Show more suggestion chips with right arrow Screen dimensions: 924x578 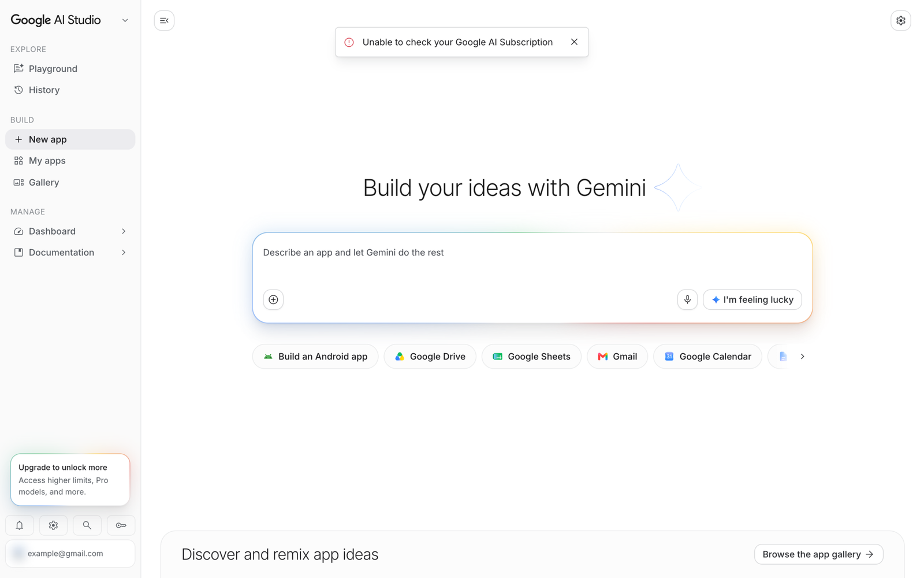802,357
